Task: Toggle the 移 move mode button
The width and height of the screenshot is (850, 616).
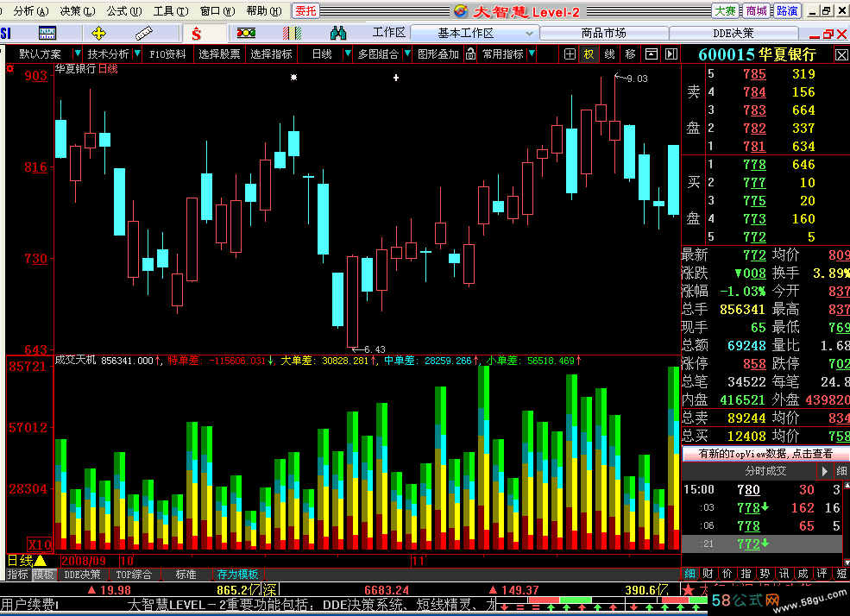Action: (630, 53)
